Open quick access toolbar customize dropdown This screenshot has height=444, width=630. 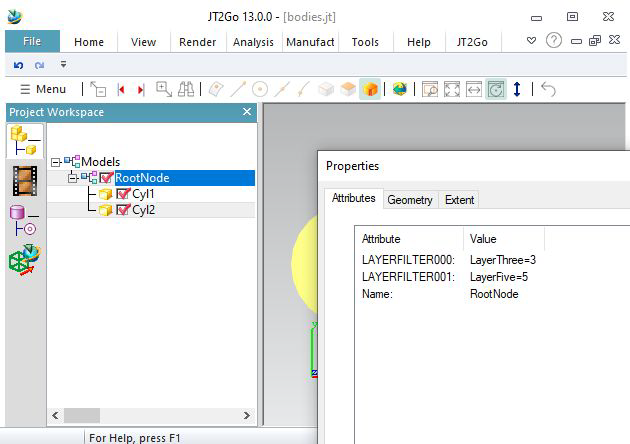63,64
